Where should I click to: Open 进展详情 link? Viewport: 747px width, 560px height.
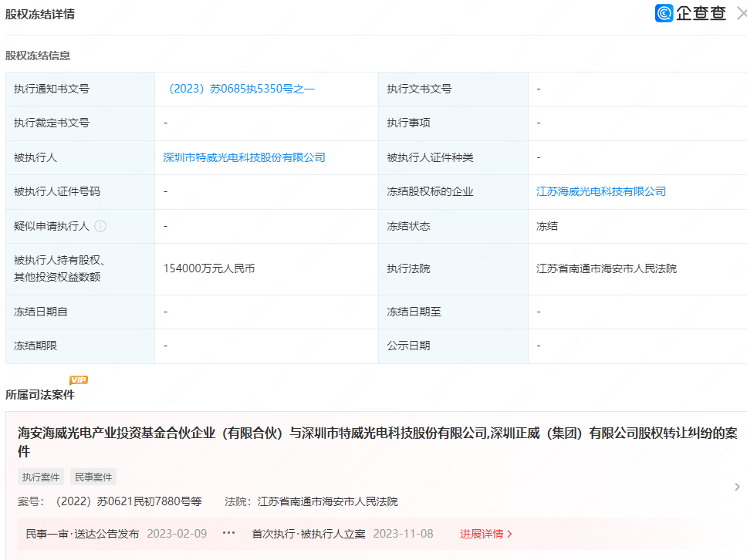pos(486,534)
